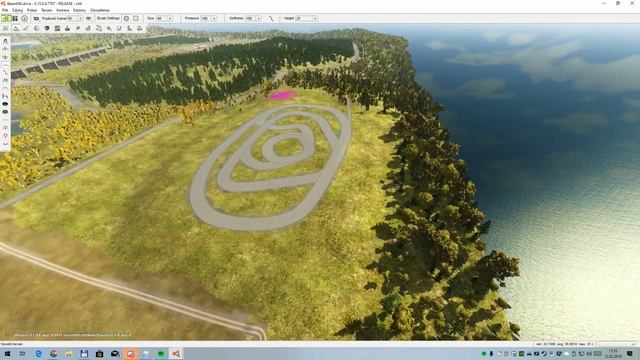This screenshot has width=640, height=360.
Task: Open the Particle Editor tool
Action: pos(109,29)
